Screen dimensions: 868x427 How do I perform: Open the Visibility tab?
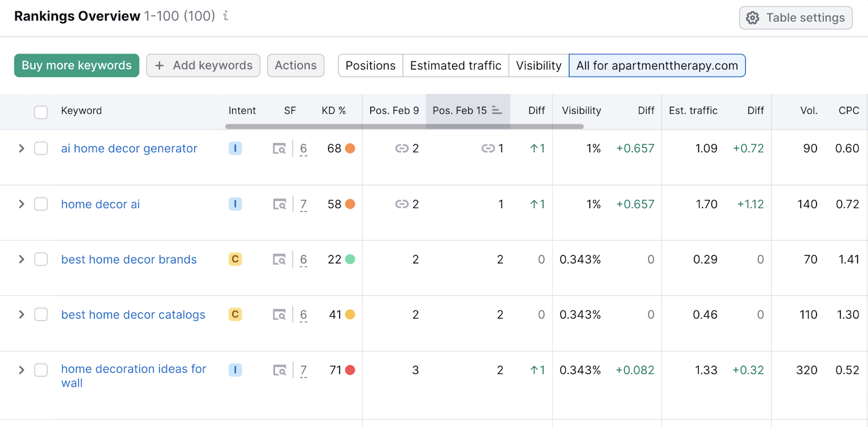click(539, 66)
